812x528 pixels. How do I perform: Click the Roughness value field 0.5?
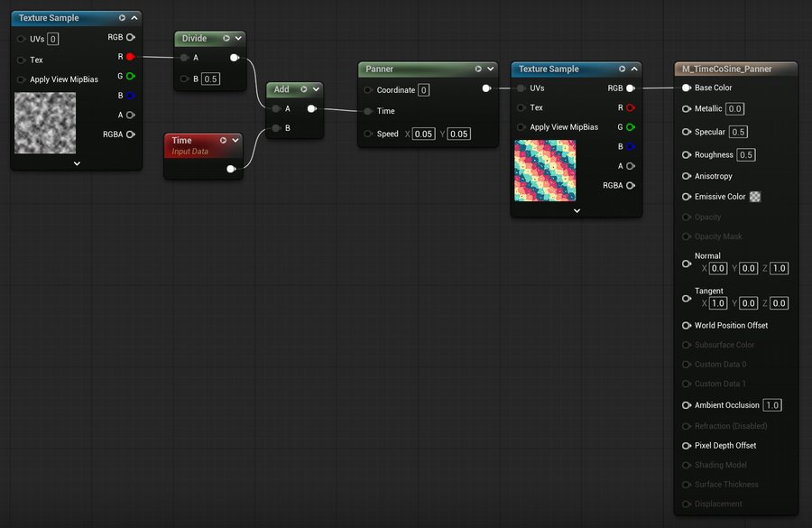tap(746, 155)
